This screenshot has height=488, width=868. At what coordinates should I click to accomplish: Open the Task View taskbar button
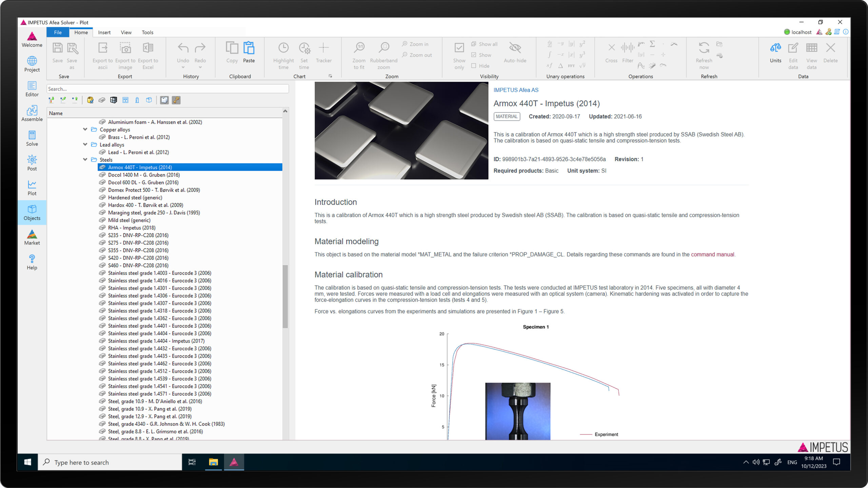(x=192, y=462)
